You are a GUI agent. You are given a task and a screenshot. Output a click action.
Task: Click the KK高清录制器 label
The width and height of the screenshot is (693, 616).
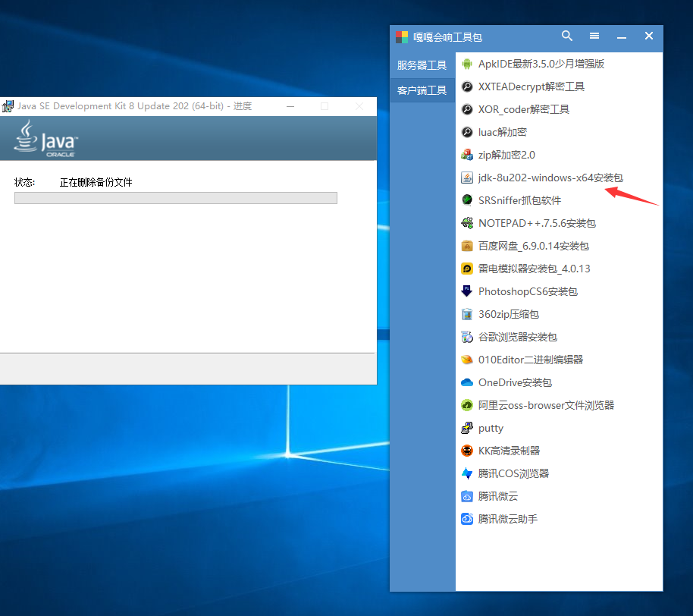click(x=510, y=451)
